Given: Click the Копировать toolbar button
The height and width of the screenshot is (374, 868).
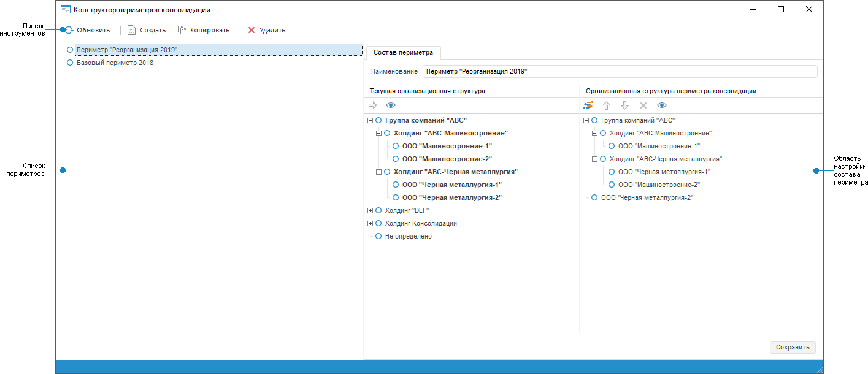Looking at the screenshot, I should [x=204, y=29].
